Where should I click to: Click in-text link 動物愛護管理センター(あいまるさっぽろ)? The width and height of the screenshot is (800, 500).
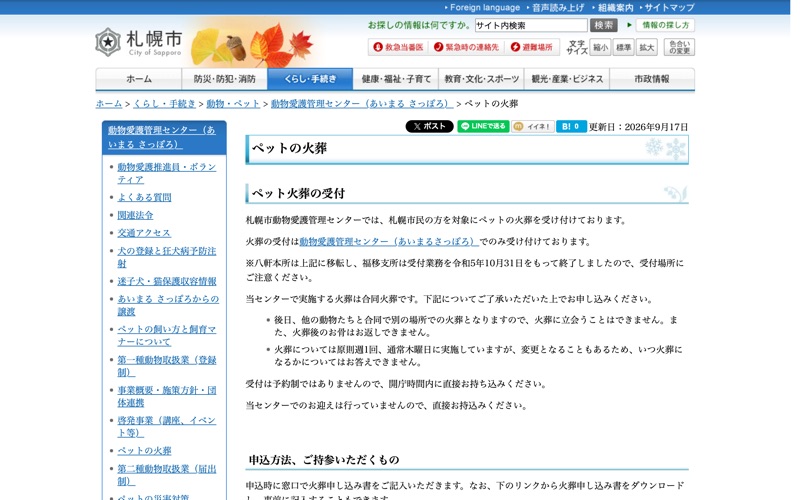pos(389,241)
